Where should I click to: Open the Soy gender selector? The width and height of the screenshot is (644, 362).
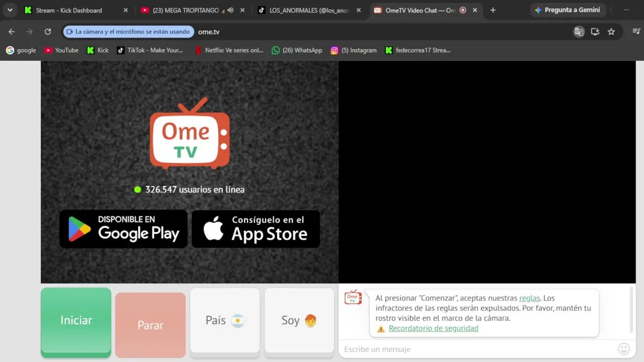(x=299, y=322)
